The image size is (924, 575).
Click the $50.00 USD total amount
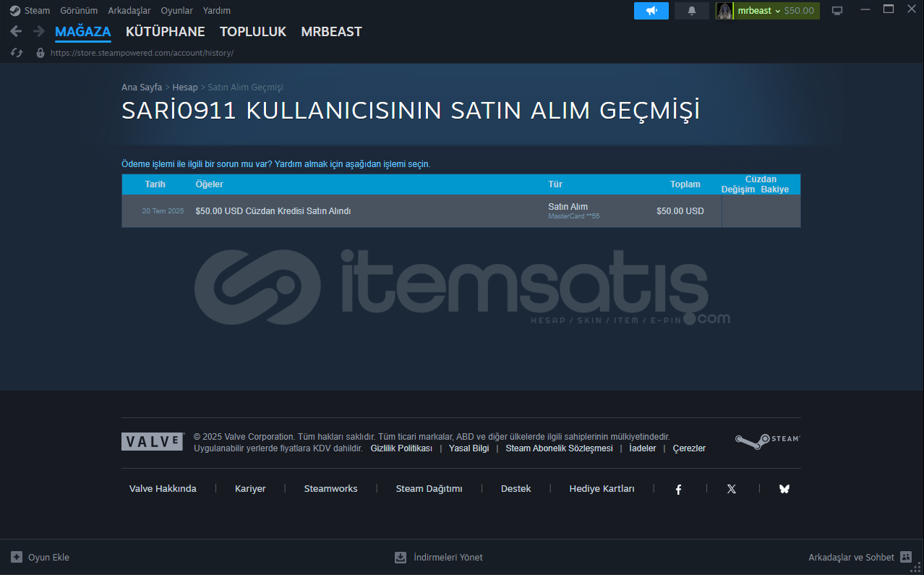click(x=680, y=211)
